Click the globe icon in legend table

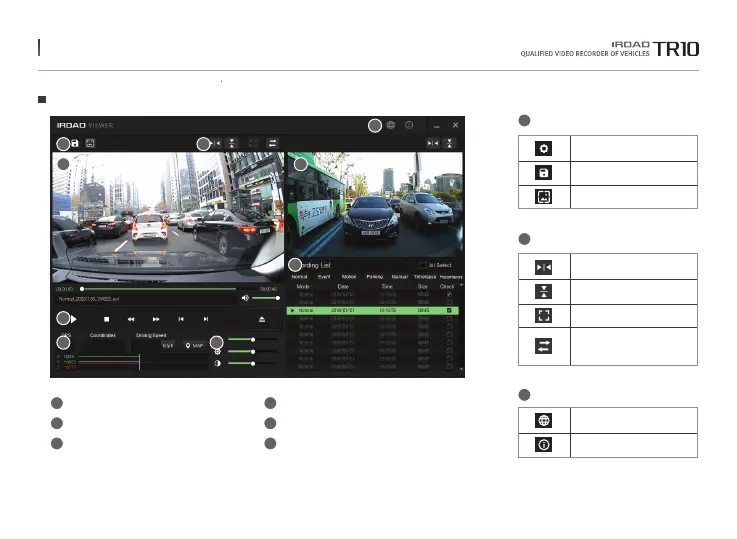coord(543,420)
